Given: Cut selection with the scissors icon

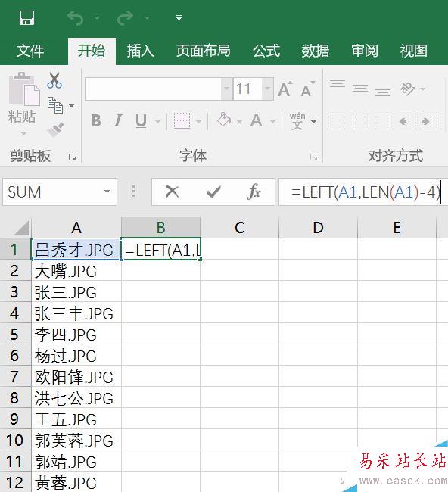Looking at the screenshot, I should point(54,80).
